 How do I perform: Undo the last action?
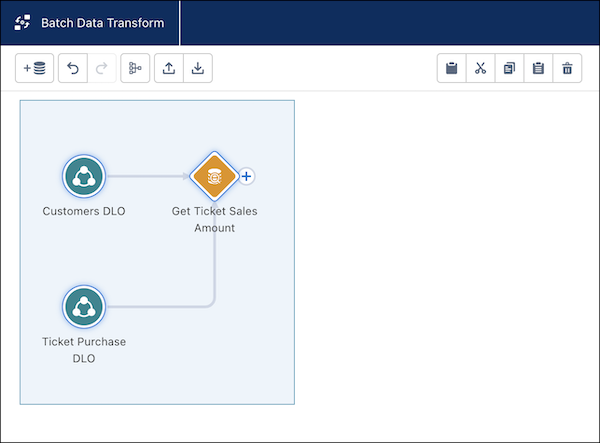(x=73, y=69)
